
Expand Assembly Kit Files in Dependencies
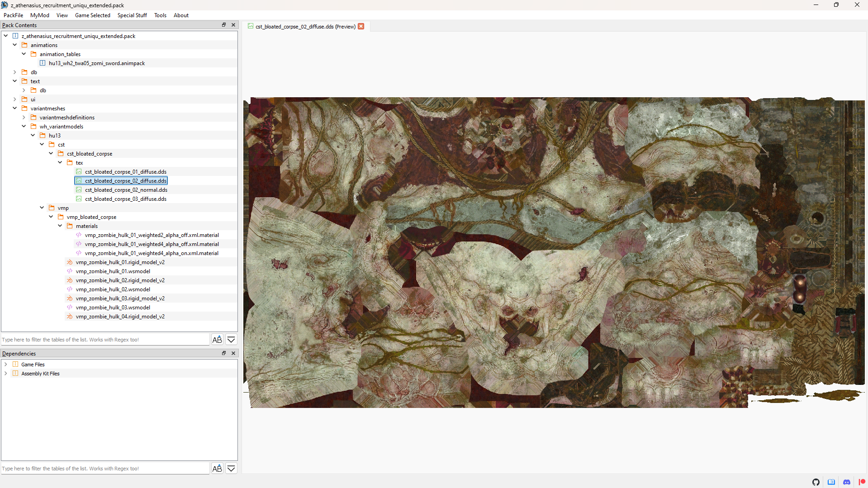click(x=6, y=373)
